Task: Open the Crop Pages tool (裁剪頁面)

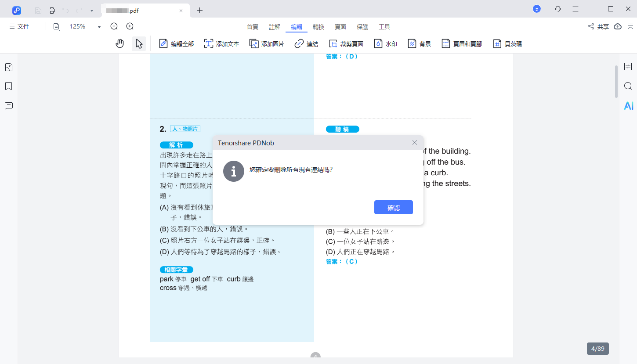Action: [347, 43]
